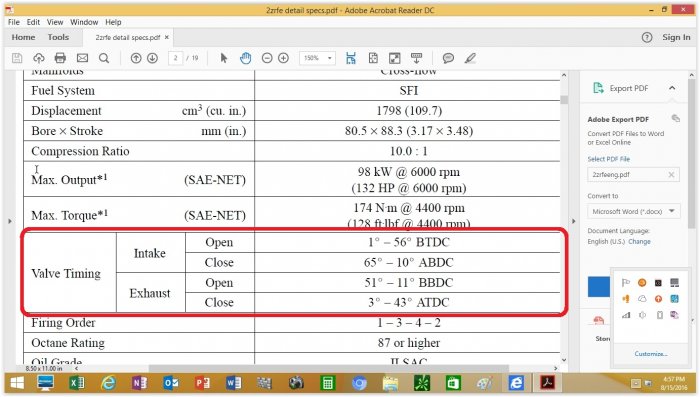Click the Zoom in plus icon
This screenshot has width=700, height=397.
pos(283,58)
